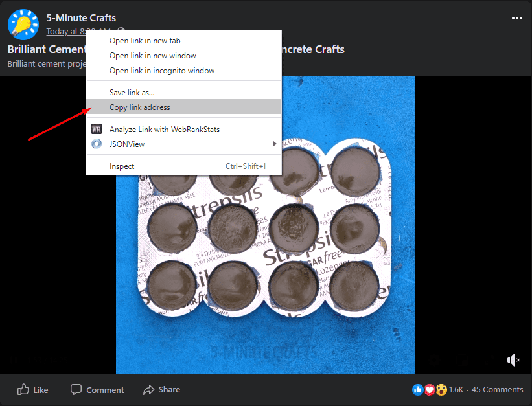Click the blue like reaction emoji
The height and width of the screenshot is (406, 532).
pos(417,390)
